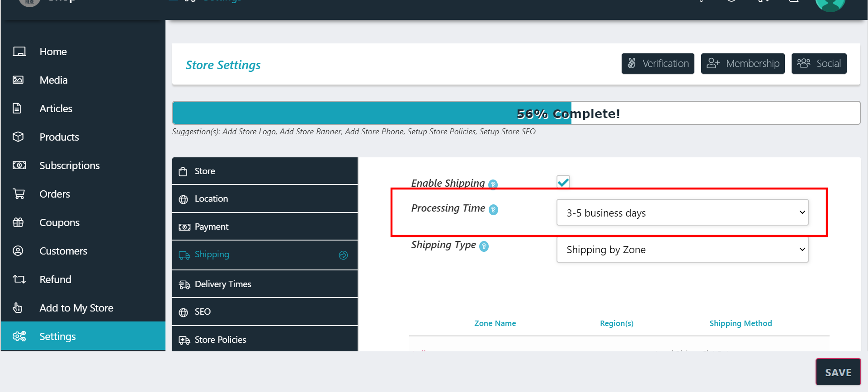Click the Media image icon
Image resolution: width=868 pixels, height=392 pixels.
click(x=18, y=80)
